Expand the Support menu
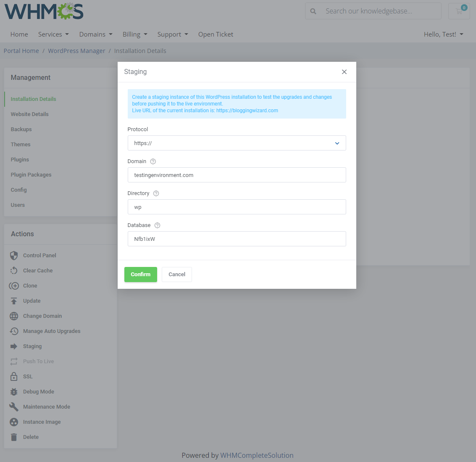 pyautogui.click(x=173, y=34)
